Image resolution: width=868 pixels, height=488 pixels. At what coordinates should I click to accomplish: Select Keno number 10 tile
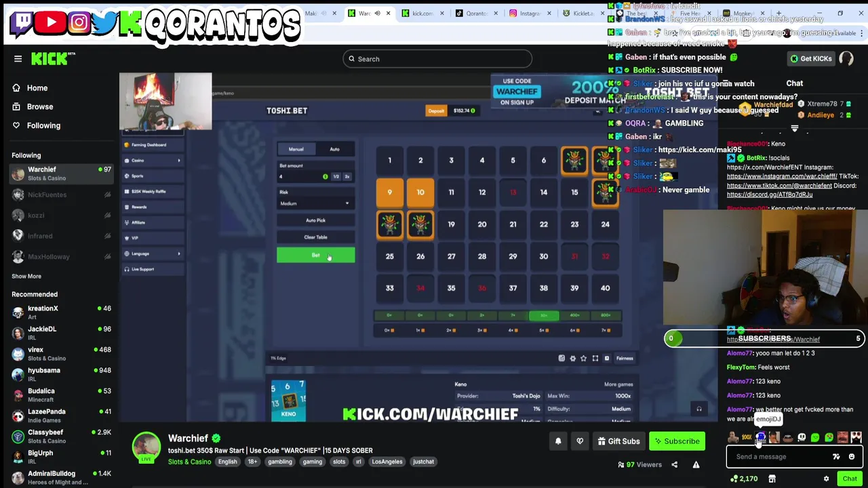[420, 192]
